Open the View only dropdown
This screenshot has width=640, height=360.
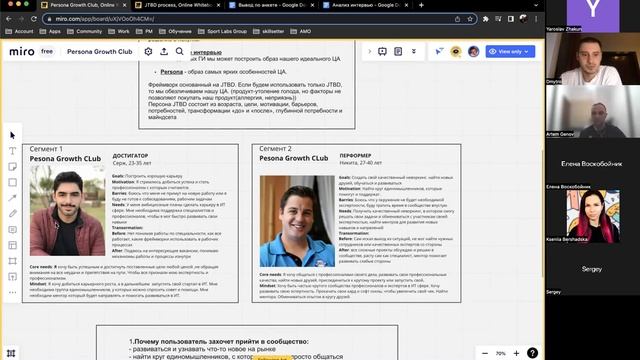pyautogui.click(x=510, y=51)
